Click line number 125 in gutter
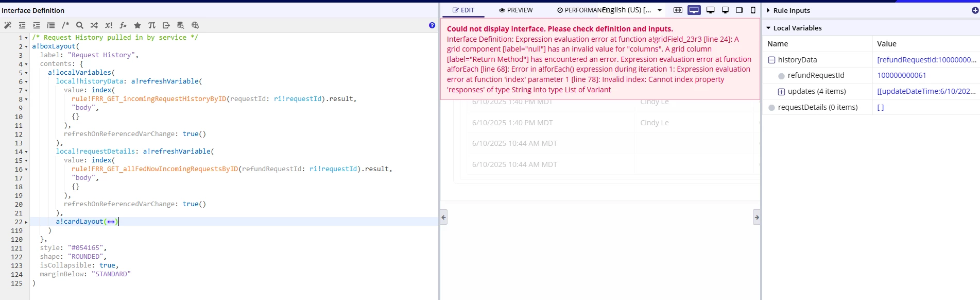This screenshot has width=980, height=300. [16, 283]
